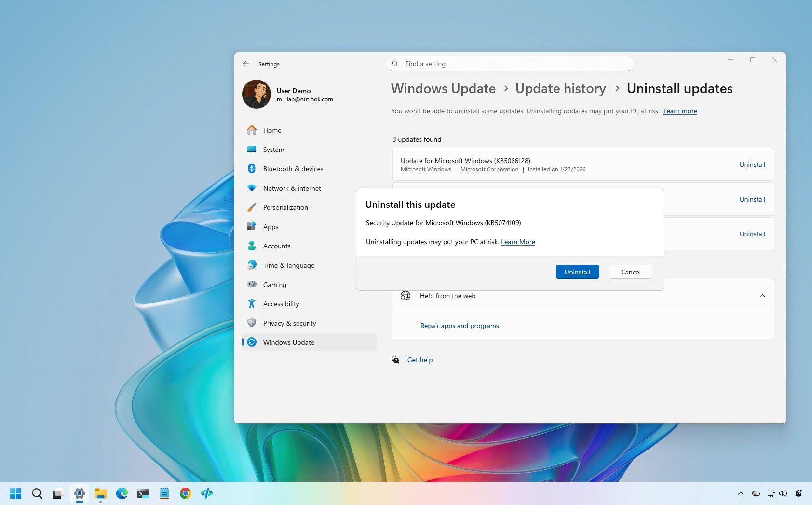Select the Network & internet icon

[x=252, y=188]
